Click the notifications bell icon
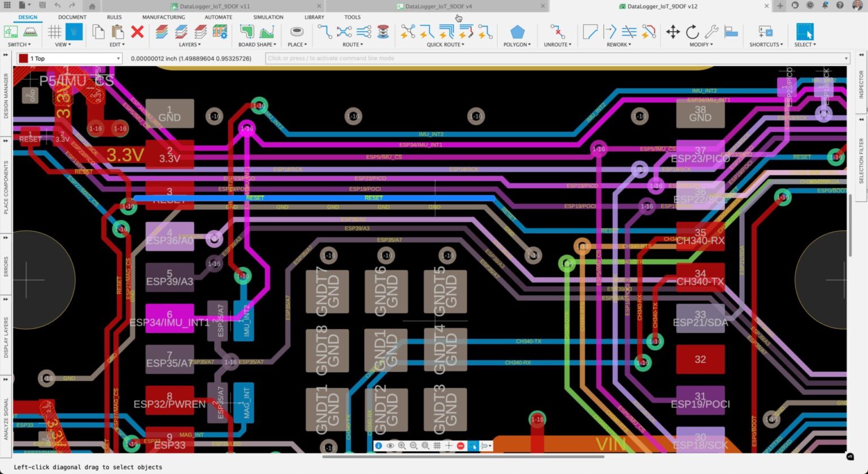 [x=825, y=5]
